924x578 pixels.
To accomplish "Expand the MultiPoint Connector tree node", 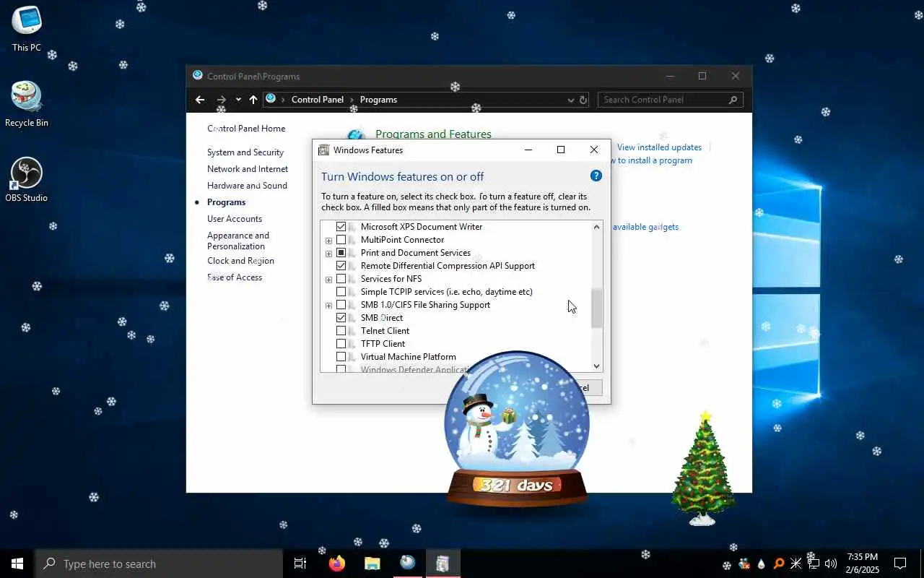I will point(328,241).
